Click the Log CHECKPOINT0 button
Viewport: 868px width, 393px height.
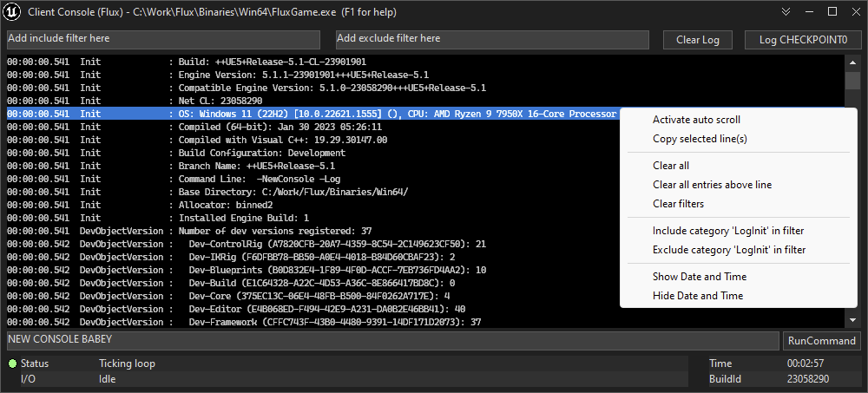point(803,40)
